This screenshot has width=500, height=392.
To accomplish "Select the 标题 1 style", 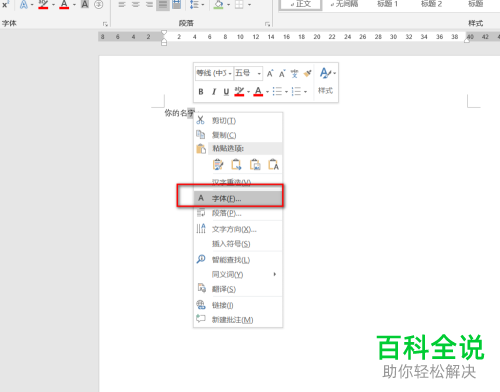I will (x=387, y=4).
